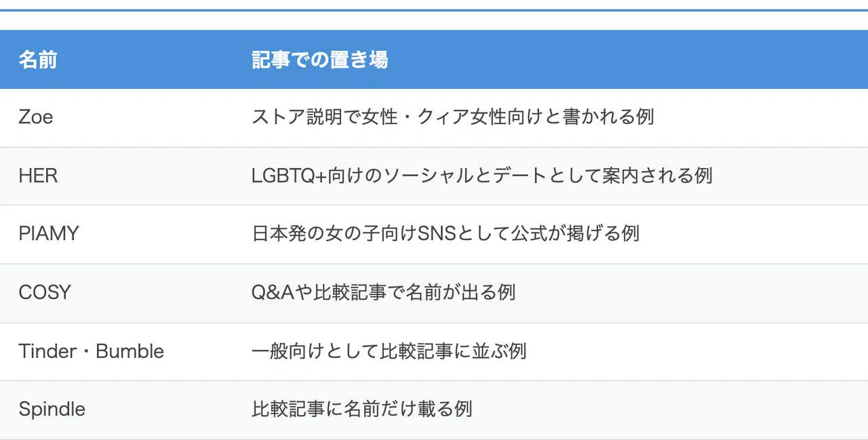Click the 記事での置き場 column header
Image resolution: width=868 pixels, height=440 pixels.
tap(319, 60)
